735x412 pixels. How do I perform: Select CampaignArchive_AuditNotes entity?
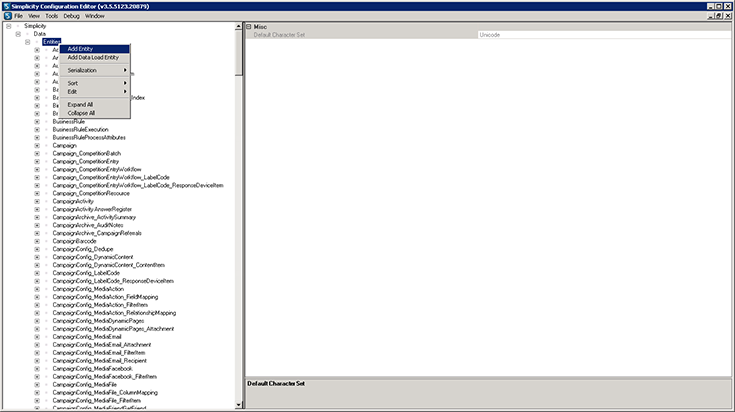[x=88, y=225]
